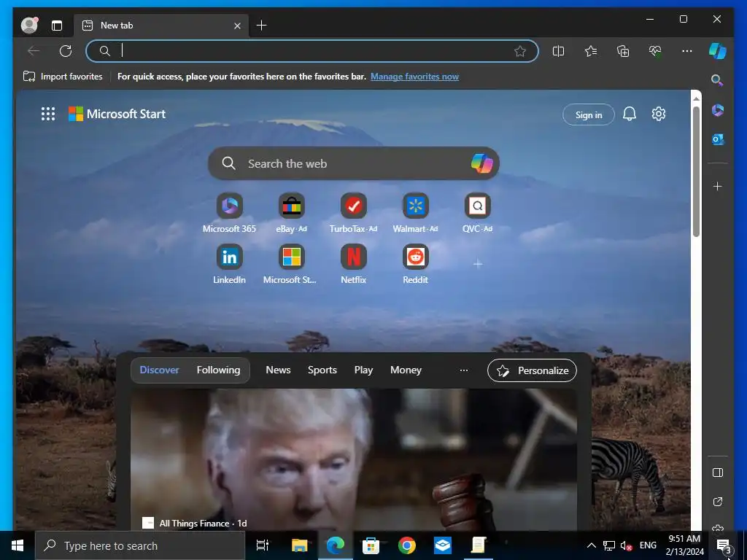Click the Search the web box
The width and height of the screenshot is (747, 560).
coord(354,163)
